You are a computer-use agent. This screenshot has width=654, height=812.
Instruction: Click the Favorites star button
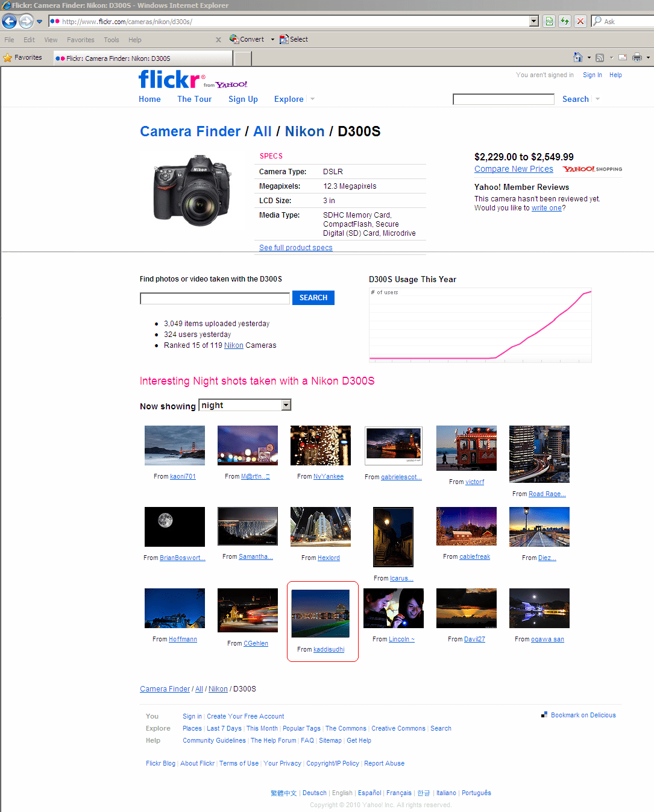click(23, 58)
